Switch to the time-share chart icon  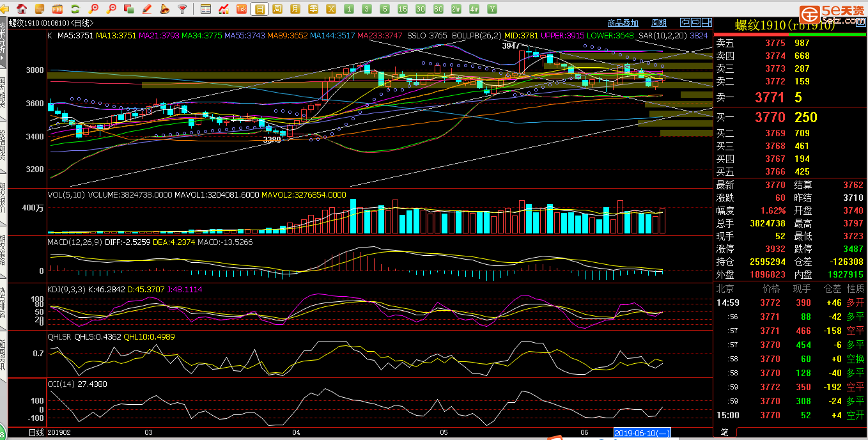(x=224, y=9)
